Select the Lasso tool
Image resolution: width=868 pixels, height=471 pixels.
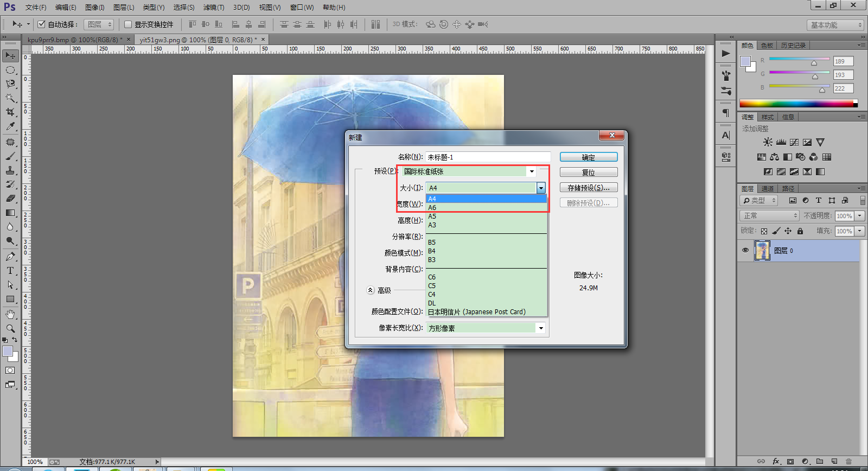tap(10, 84)
